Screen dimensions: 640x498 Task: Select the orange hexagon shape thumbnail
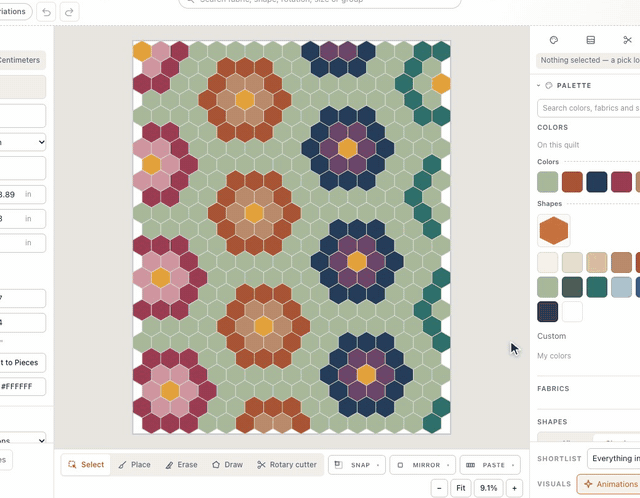point(554,231)
